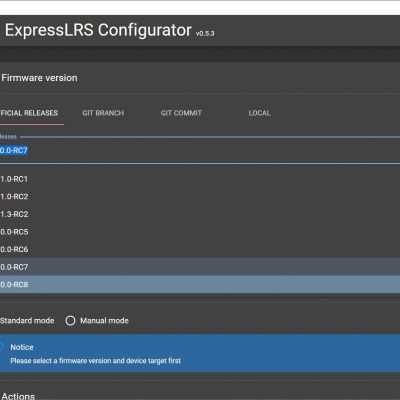Select the highlighted 0.0-RC8 release
The width and height of the screenshot is (400, 400).
point(200,285)
